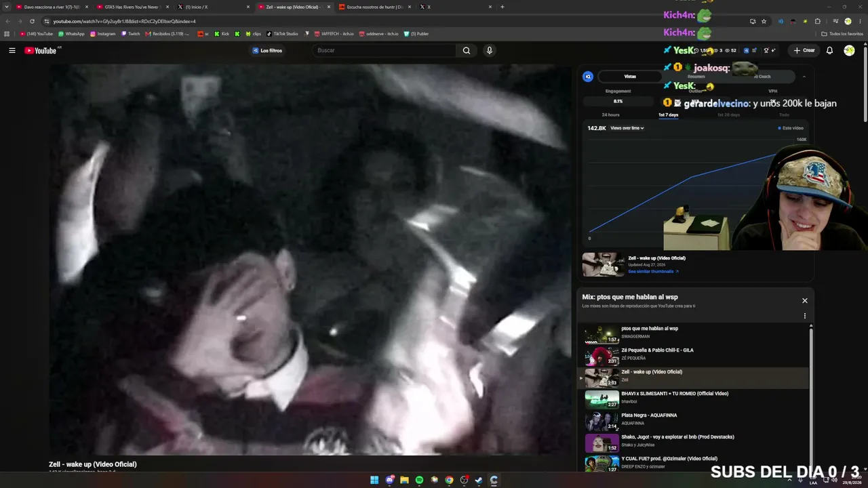Open the apps grid in bookmarks bar
The image size is (868, 488).
[7, 34]
